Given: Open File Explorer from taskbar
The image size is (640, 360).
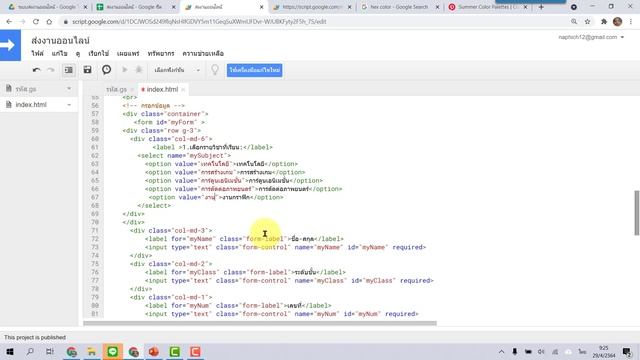Looking at the screenshot, I should [92, 351].
